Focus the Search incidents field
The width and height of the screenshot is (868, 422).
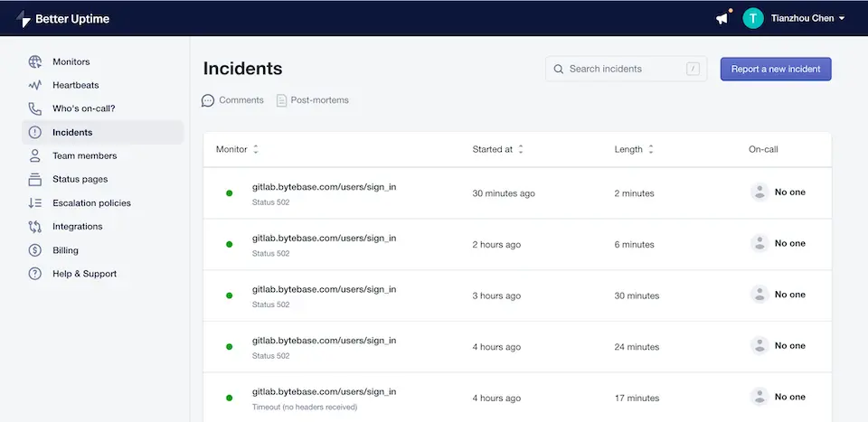[x=626, y=70]
